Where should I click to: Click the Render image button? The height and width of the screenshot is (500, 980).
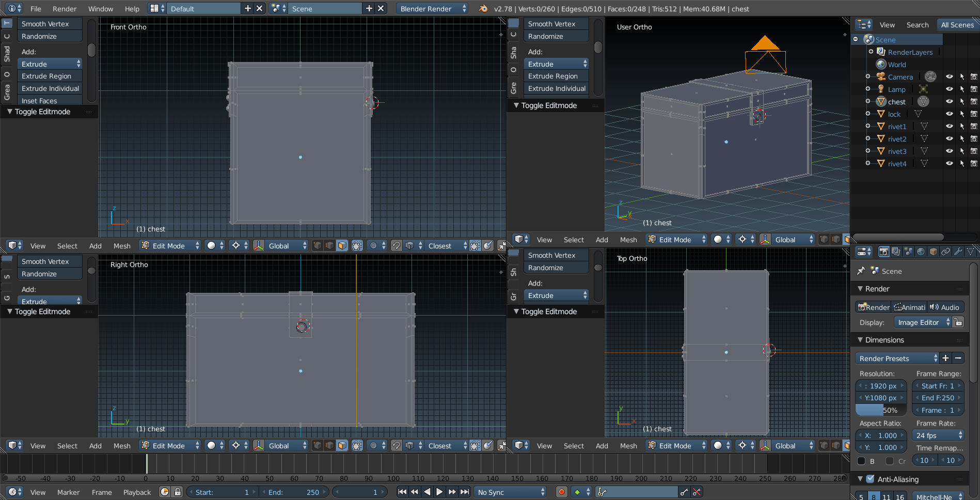point(874,307)
